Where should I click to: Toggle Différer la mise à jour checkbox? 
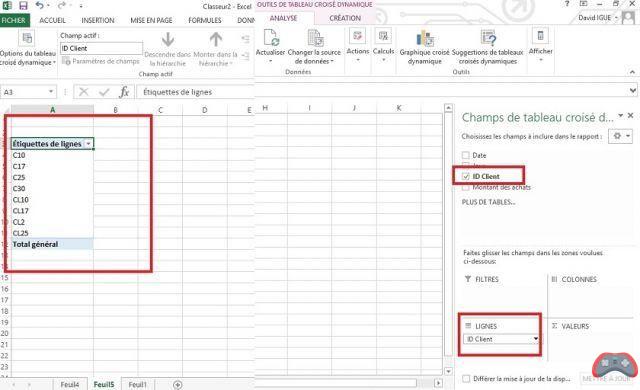(466, 379)
